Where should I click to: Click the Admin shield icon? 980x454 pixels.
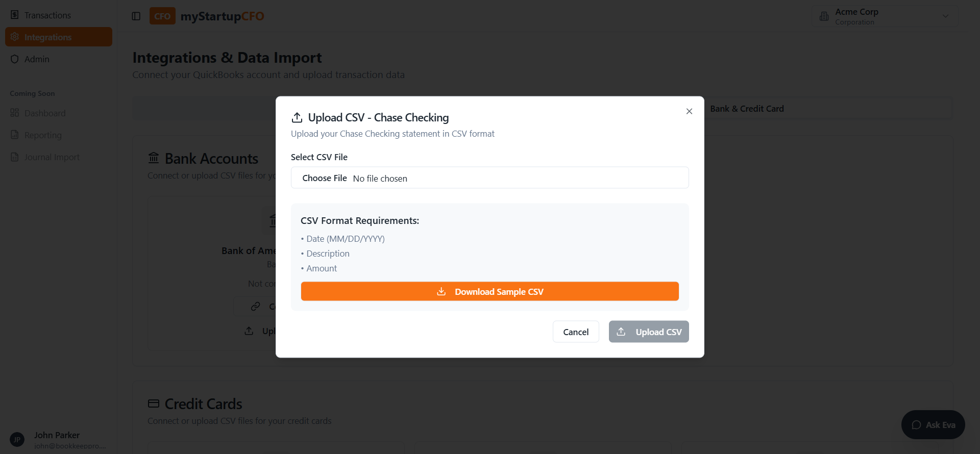pos(15,59)
